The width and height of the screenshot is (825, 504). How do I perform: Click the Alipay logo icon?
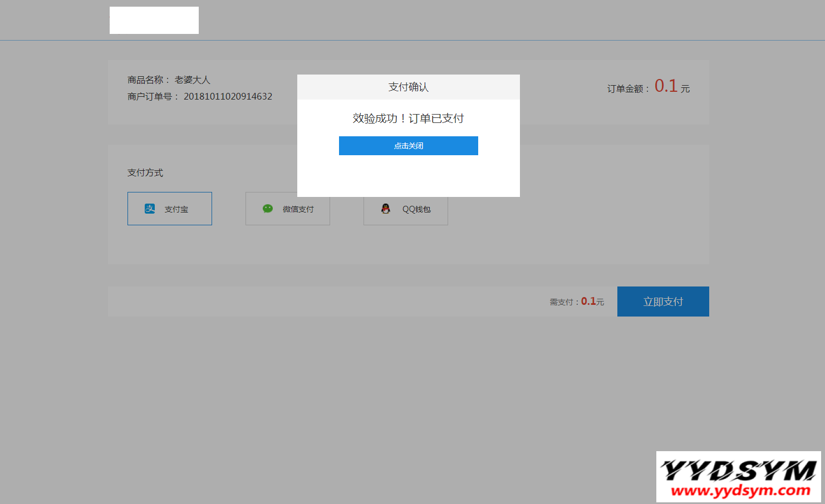pos(150,209)
